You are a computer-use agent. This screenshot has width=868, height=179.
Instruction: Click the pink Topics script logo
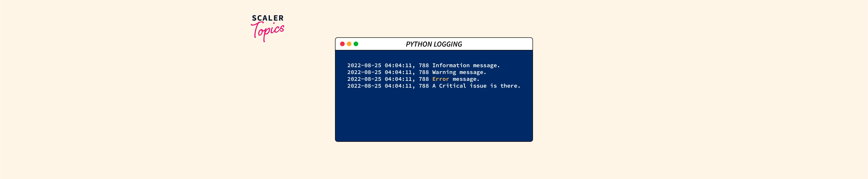268,32
